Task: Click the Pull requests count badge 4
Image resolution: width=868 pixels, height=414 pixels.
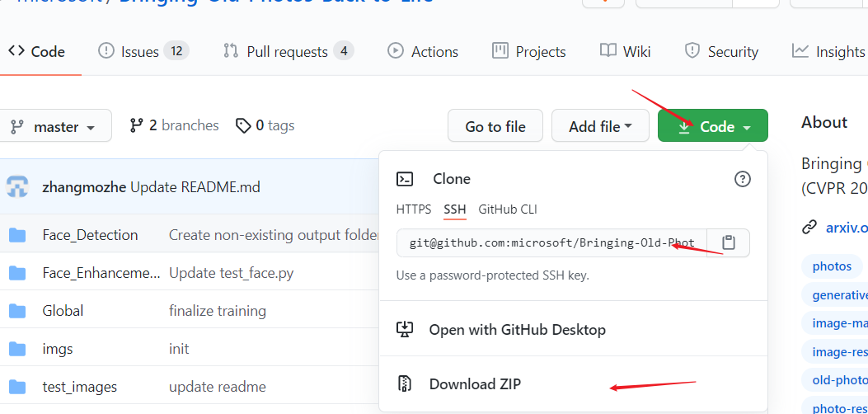Action: (344, 51)
